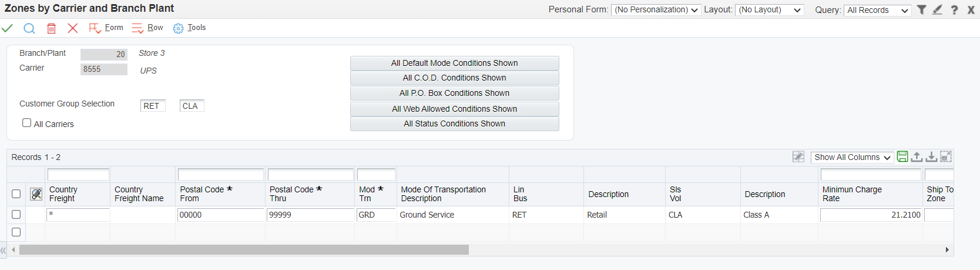Click the query filter funnel icon
The image size is (980, 270).
click(x=922, y=9)
